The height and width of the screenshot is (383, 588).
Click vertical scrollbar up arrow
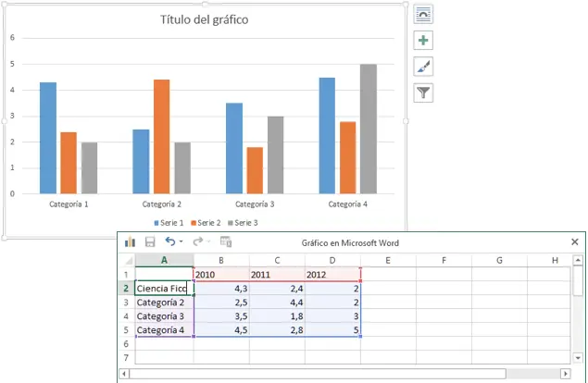click(x=578, y=260)
